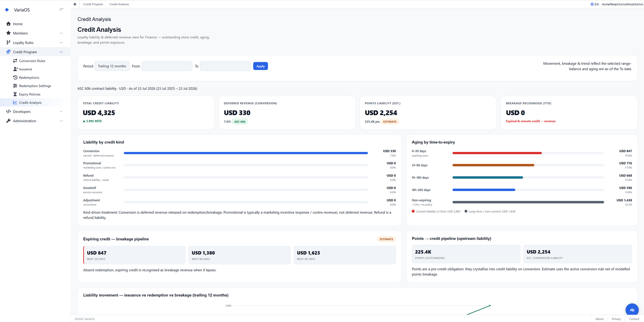Select Redemption Settings menu item
The height and width of the screenshot is (322, 644).
click(35, 86)
